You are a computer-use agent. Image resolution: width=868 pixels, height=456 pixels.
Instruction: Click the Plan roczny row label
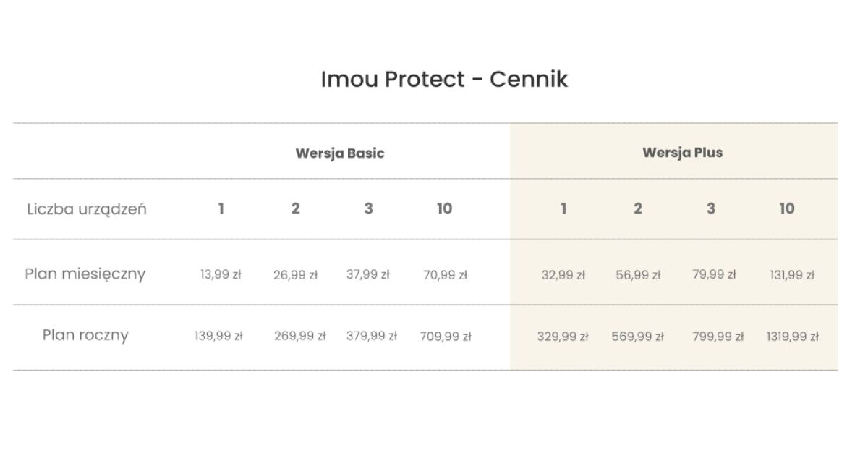[85, 335]
